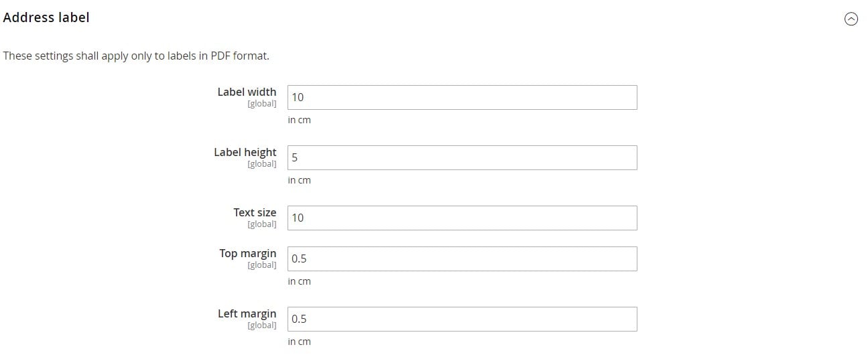
Task: Click the Text size field label
Action: tap(255, 212)
